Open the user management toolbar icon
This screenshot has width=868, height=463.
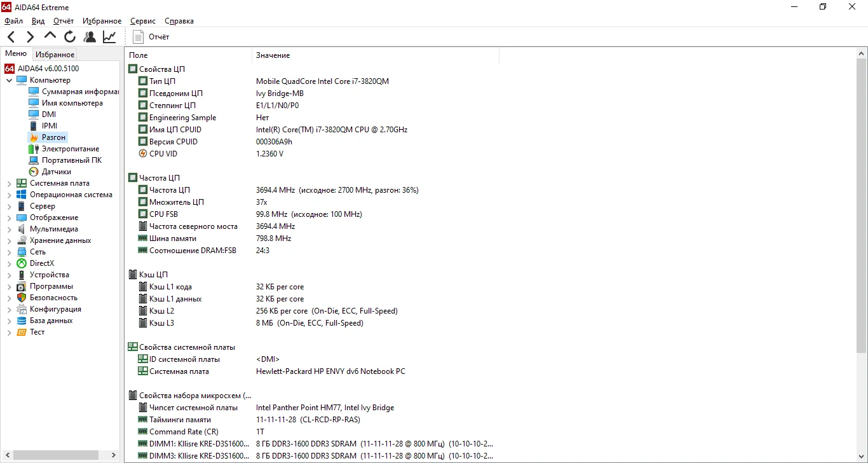coord(90,37)
